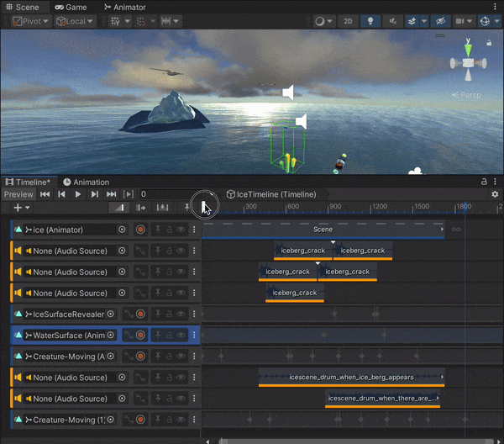Open the add track plus dropdown
This screenshot has height=444, width=504.
tap(22, 208)
